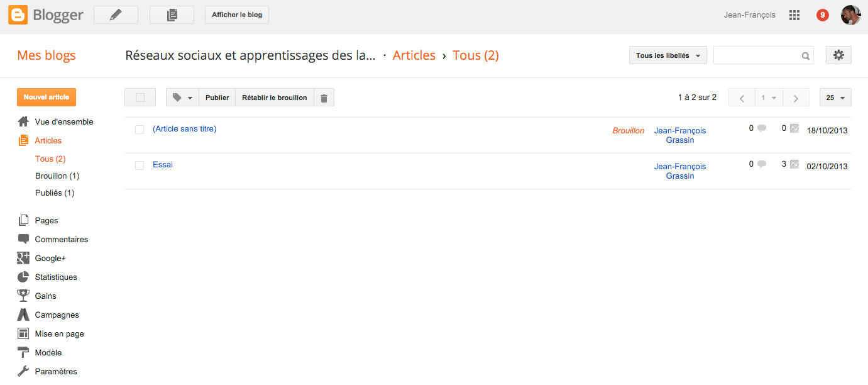The height and width of the screenshot is (385, 868).
Task: Click the search magnifier icon
Action: [806, 56]
